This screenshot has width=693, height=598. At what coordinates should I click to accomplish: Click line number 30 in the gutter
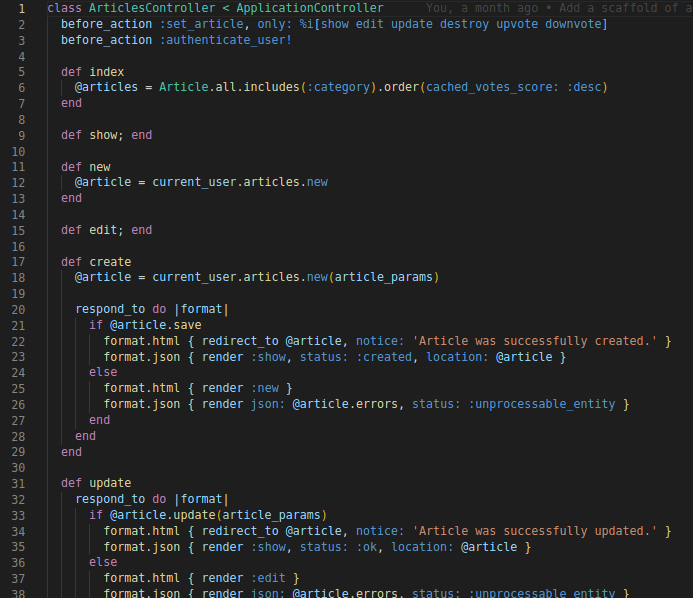18,468
